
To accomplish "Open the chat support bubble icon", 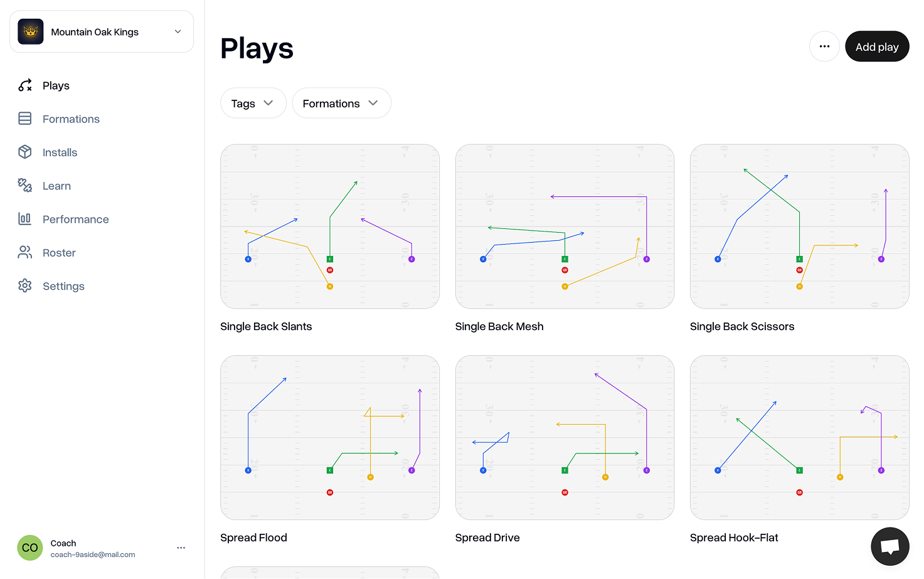I will click(889, 546).
